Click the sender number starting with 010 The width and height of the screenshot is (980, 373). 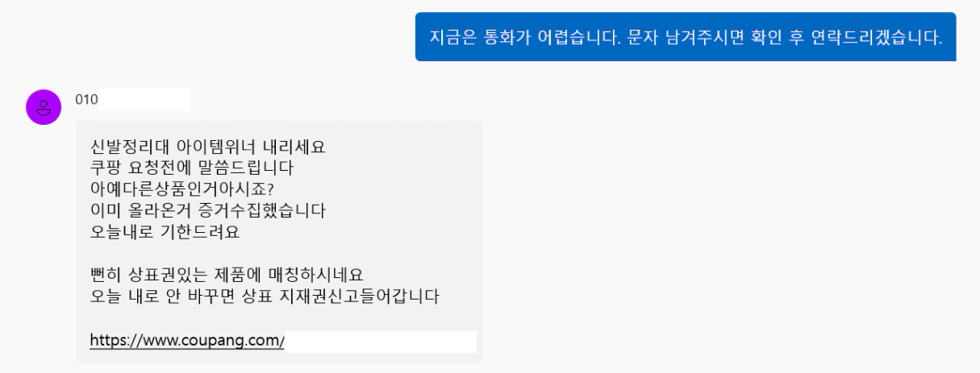click(86, 100)
